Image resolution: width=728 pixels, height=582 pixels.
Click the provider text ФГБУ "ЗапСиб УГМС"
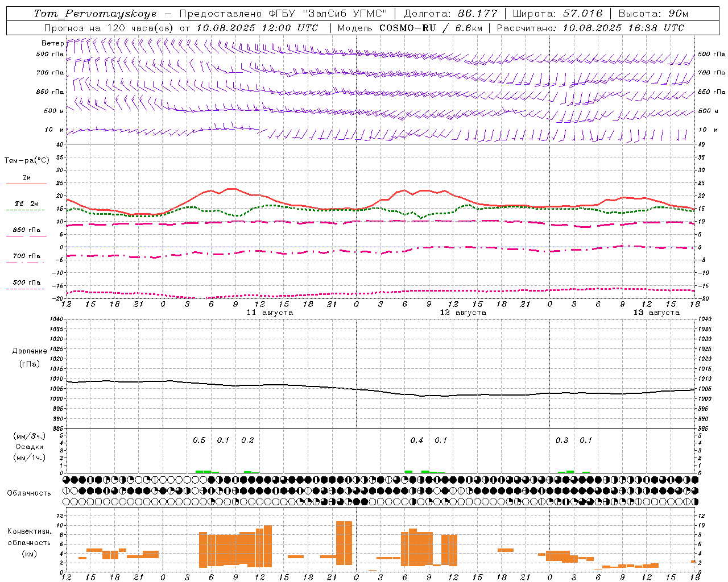(x=328, y=14)
